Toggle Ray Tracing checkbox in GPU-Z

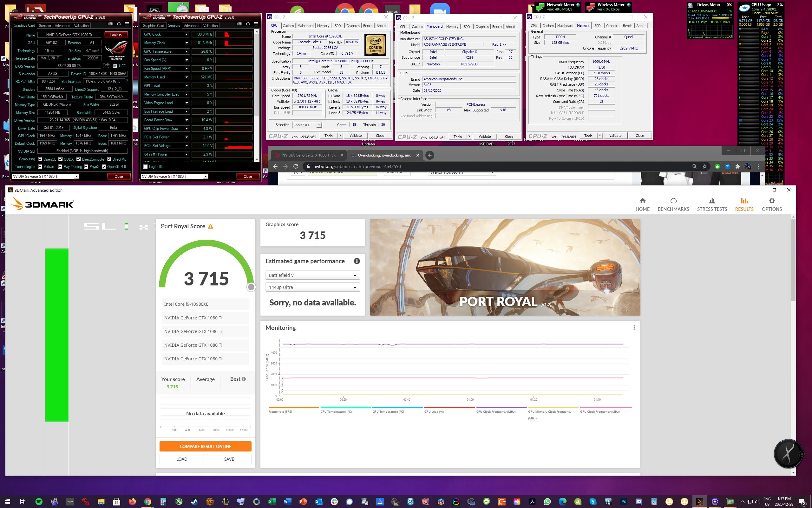(60, 167)
